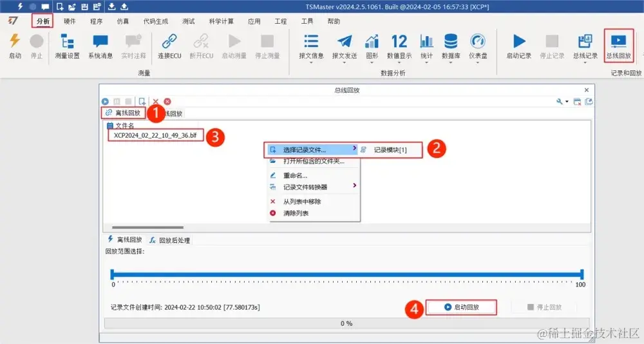Click the blue play icon in replay toolbar
Viewport: 644px width, 344px height.
pos(105,102)
